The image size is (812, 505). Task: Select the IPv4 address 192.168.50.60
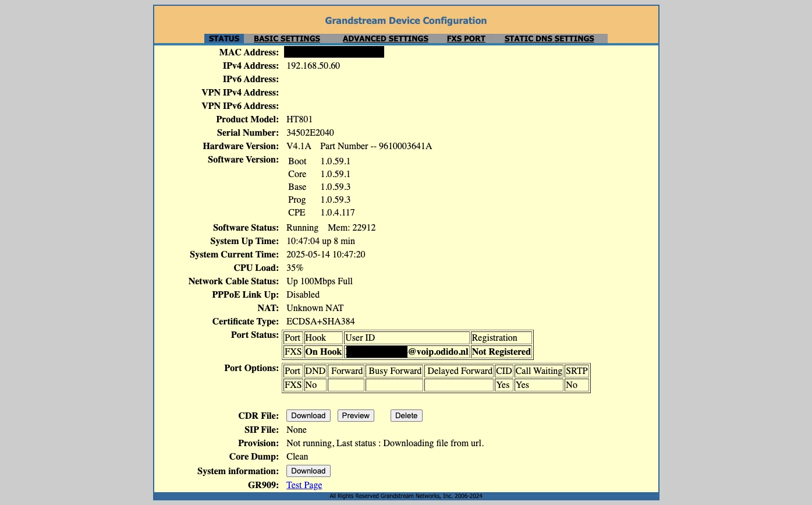coord(313,65)
